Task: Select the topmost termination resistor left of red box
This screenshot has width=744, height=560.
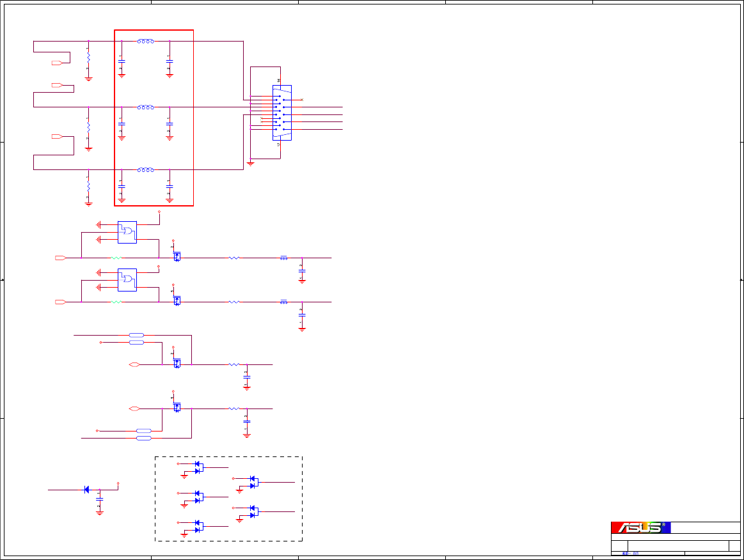Action: (88, 57)
